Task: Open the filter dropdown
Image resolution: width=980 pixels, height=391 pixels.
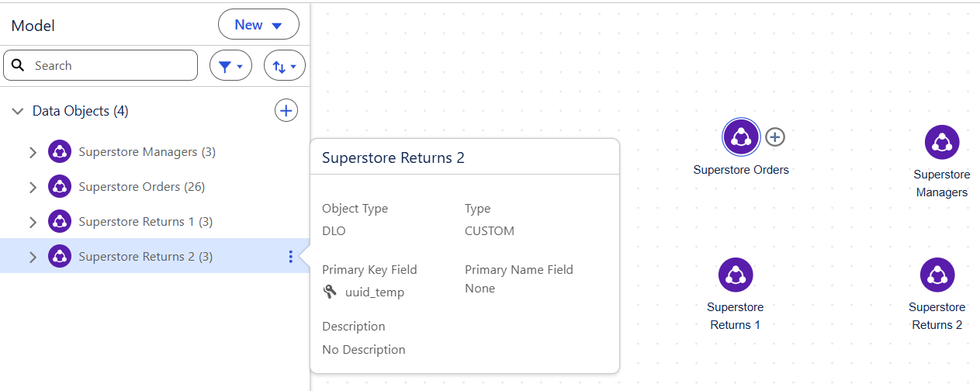Action: (230, 66)
